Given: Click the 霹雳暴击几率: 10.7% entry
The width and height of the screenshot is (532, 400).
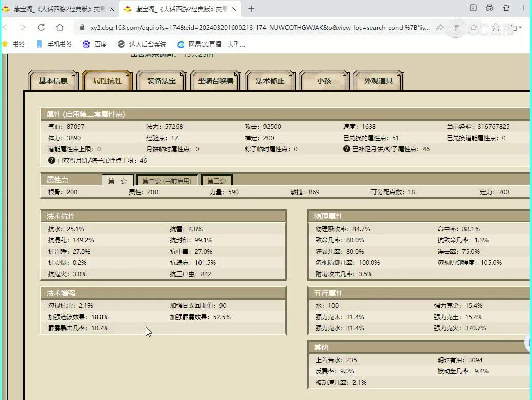Looking at the screenshot, I should click(78, 328).
